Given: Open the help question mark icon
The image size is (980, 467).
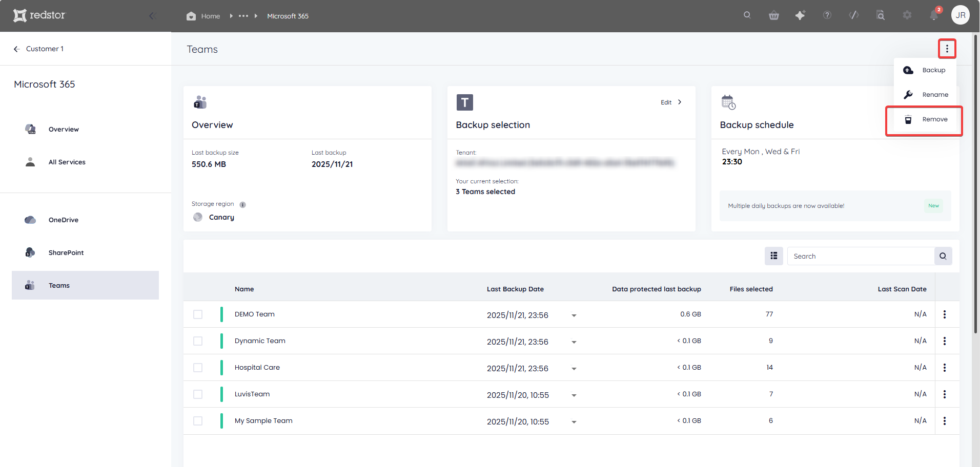Looking at the screenshot, I should click(827, 15).
